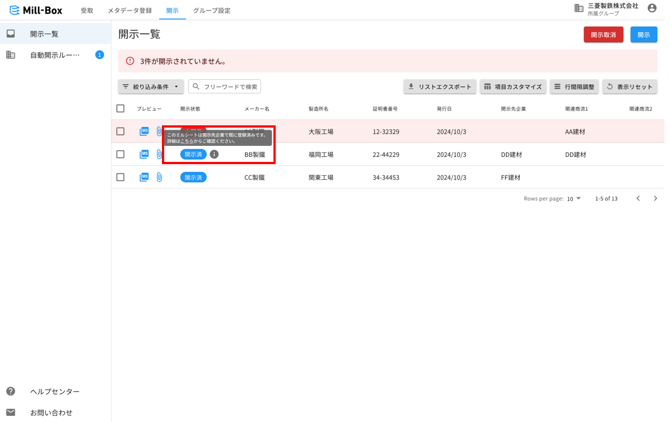Open user account avatar icon
This screenshot has width=670, height=422.
pyautogui.click(x=652, y=9)
